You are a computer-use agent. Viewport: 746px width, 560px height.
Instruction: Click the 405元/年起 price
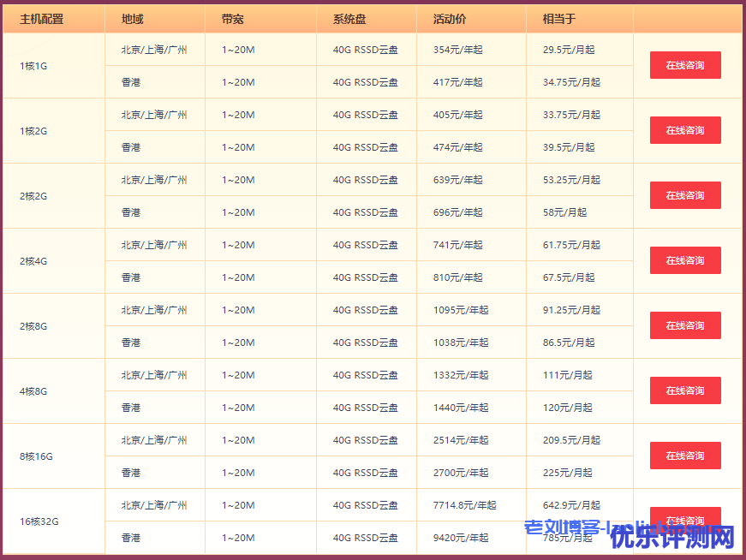coord(457,115)
